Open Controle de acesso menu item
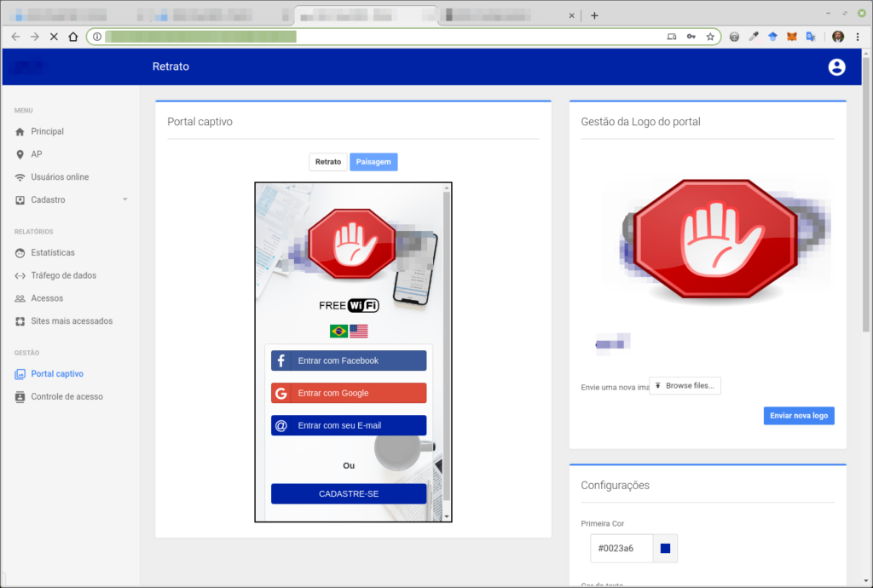This screenshot has width=873, height=588. tap(66, 397)
